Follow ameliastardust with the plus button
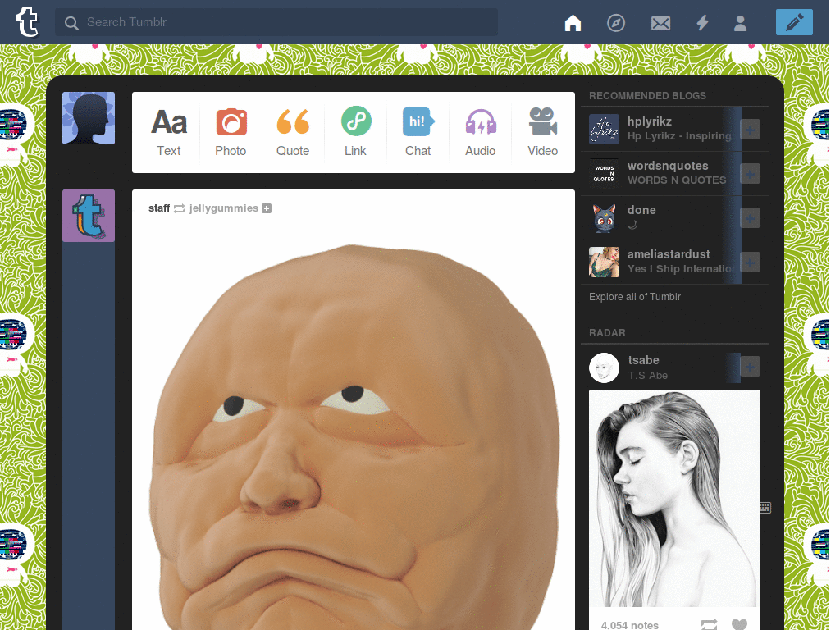The width and height of the screenshot is (840, 630). tap(750, 262)
